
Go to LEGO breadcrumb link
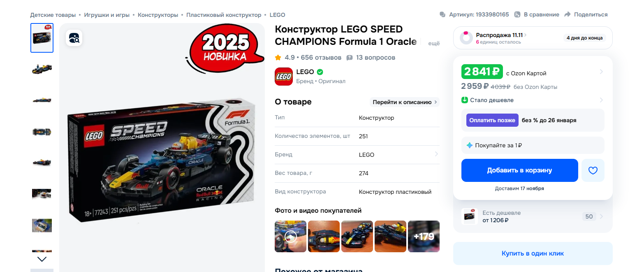pyautogui.click(x=277, y=15)
